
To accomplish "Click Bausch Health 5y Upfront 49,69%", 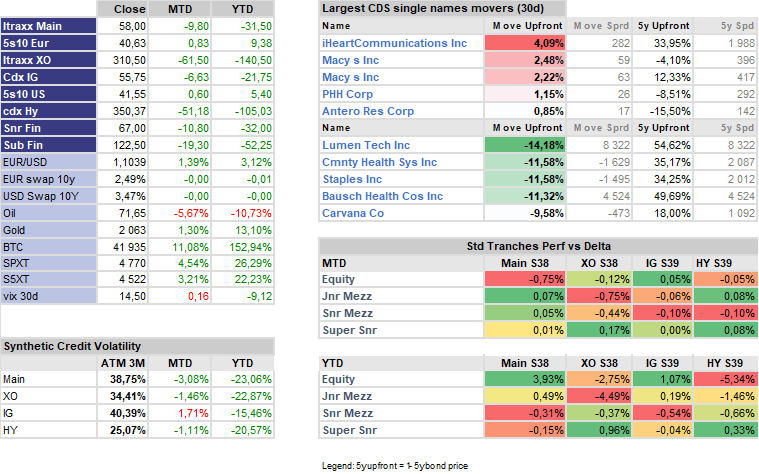I will pyautogui.click(x=672, y=196).
